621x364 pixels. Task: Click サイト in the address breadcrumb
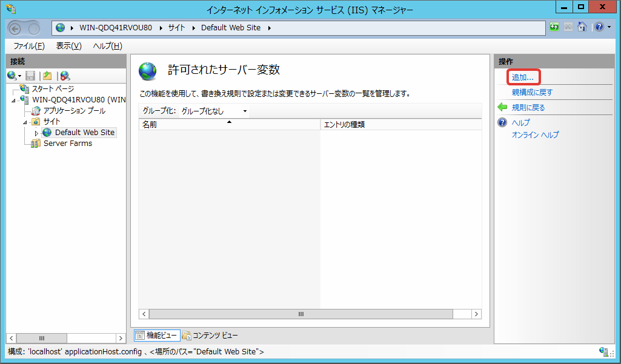177,28
